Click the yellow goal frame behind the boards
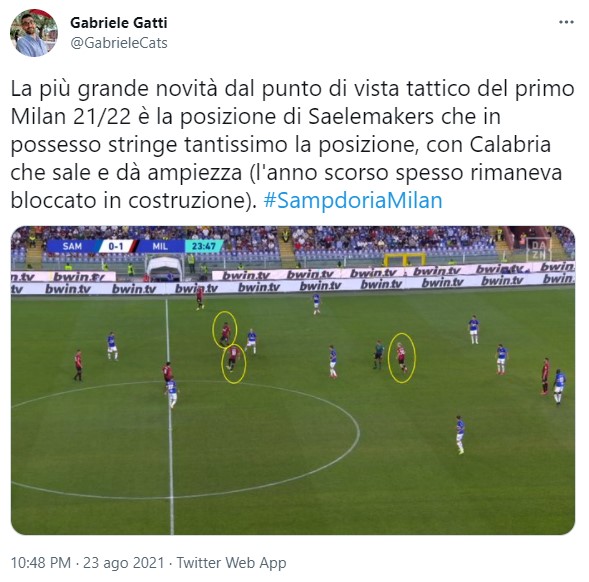This screenshot has width=589, height=582. click(405, 259)
